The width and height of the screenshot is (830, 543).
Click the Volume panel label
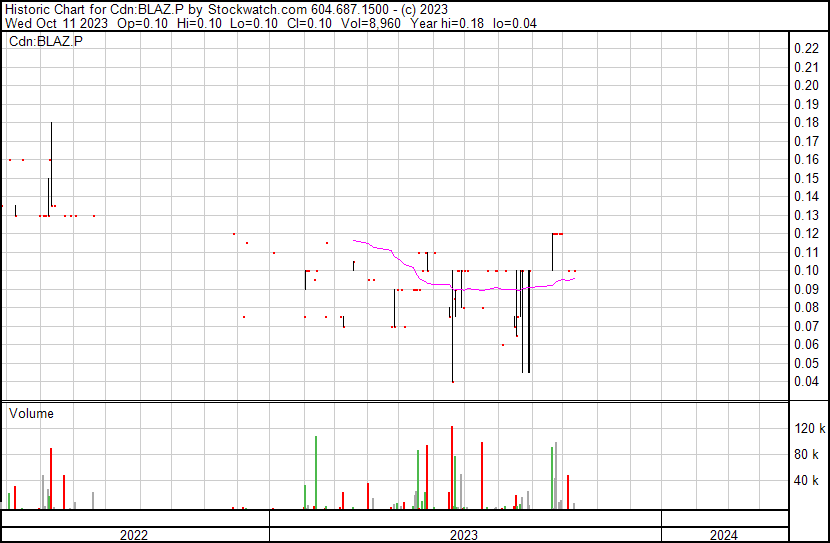click(x=31, y=413)
